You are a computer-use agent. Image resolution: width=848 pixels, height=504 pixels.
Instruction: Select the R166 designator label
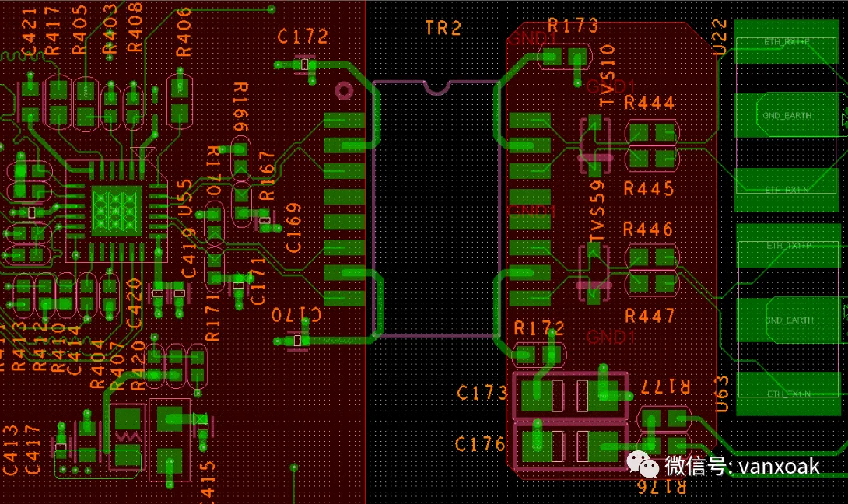click(x=240, y=107)
